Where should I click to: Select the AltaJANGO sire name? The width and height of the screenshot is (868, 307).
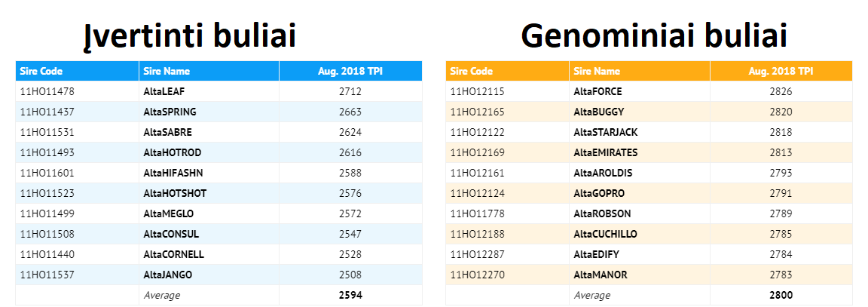pyautogui.click(x=169, y=275)
